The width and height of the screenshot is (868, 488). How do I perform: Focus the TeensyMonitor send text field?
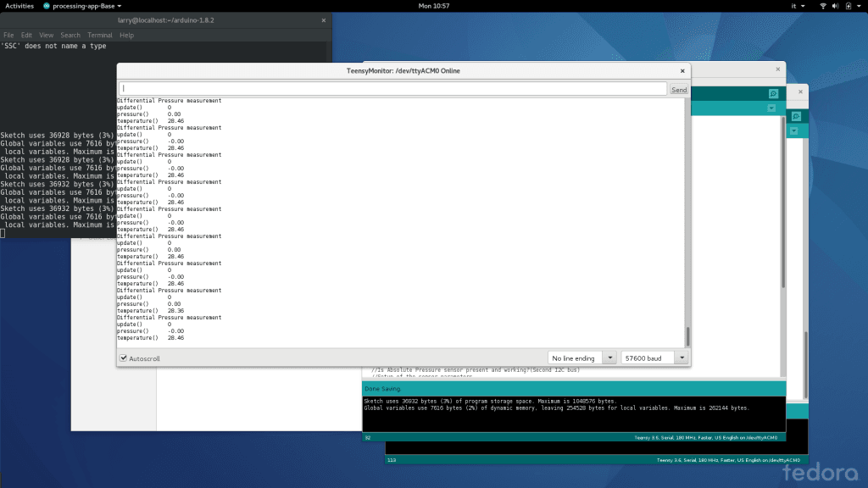(392, 88)
